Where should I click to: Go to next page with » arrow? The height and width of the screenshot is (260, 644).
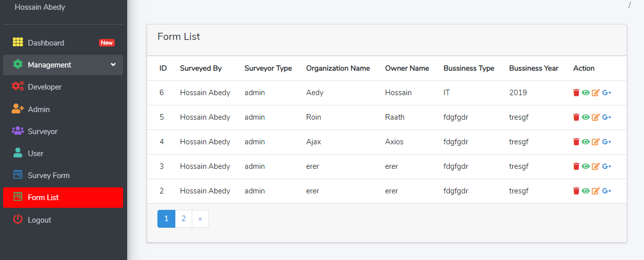pos(200,219)
